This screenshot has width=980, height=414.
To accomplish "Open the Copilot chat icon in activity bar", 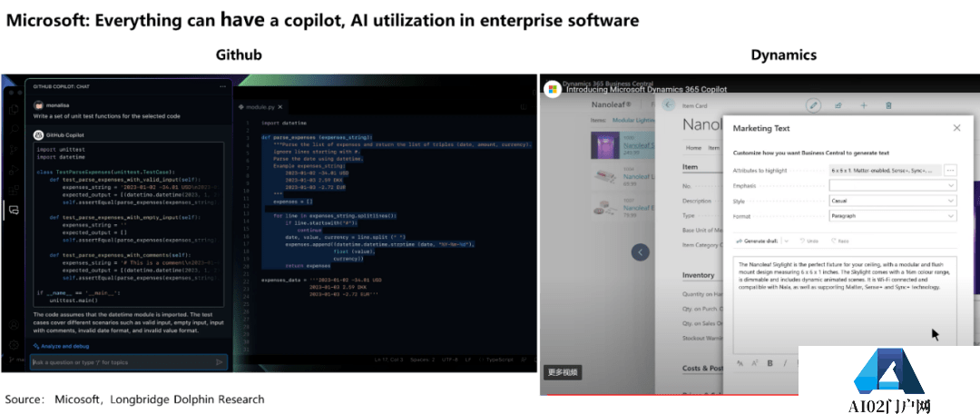I will [13, 211].
